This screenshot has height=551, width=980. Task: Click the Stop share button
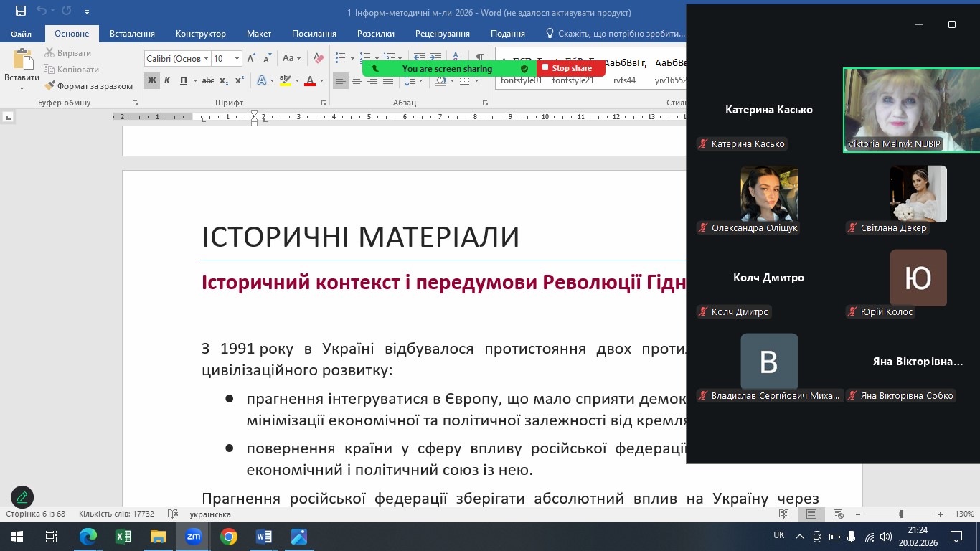click(570, 68)
